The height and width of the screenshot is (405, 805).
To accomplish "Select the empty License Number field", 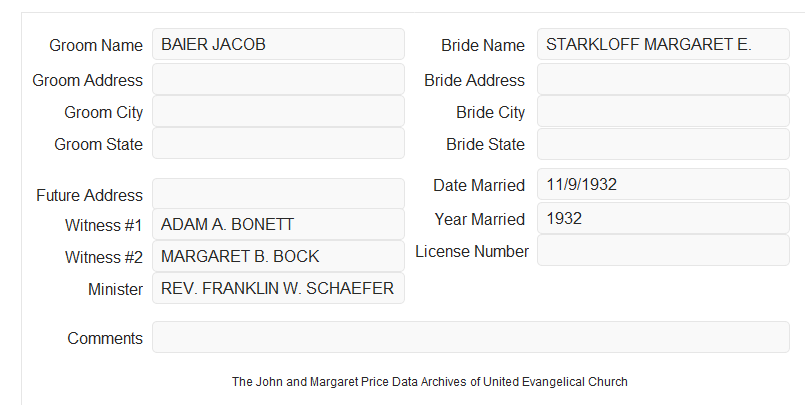I will click(663, 250).
